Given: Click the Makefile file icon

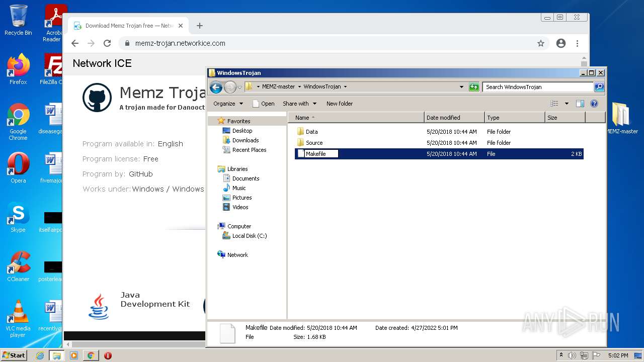Looking at the screenshot, I should click(300, 154).
